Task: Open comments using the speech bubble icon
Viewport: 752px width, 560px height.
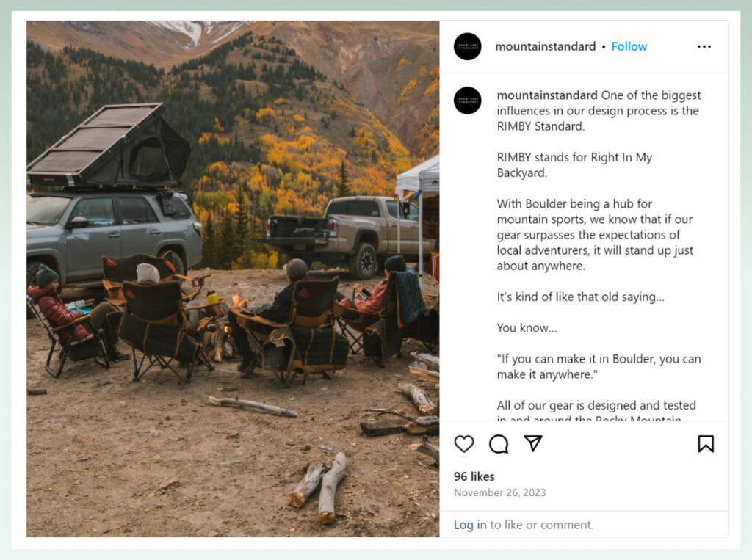Action: (499, 444)
